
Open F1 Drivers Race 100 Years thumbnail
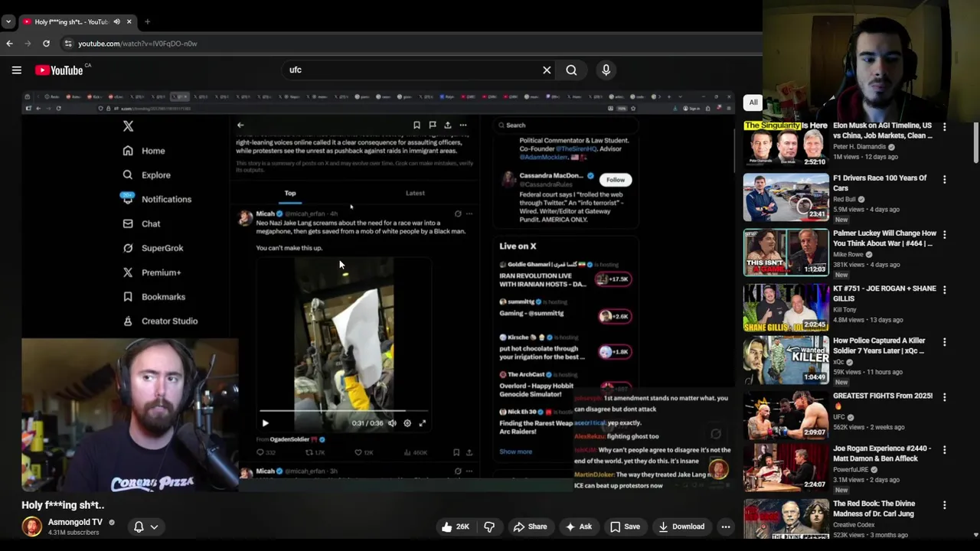[786, 197]
